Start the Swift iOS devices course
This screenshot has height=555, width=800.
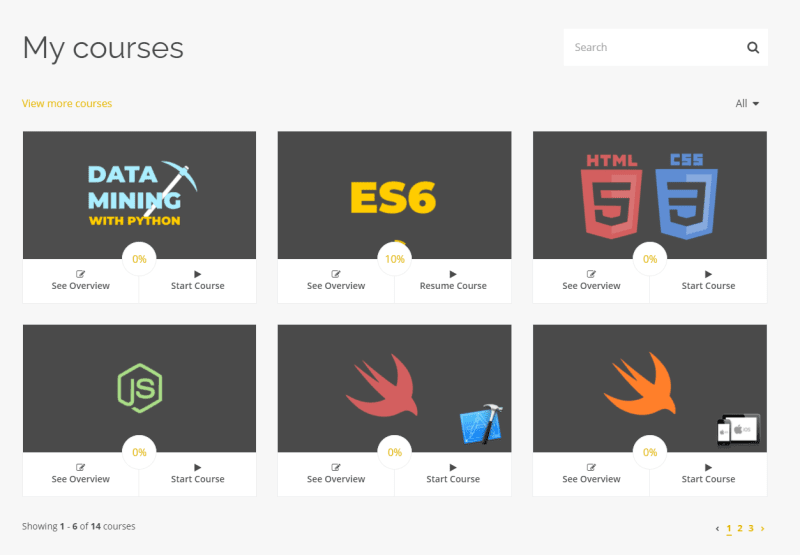pyautogui.click(x=708, y=474)
